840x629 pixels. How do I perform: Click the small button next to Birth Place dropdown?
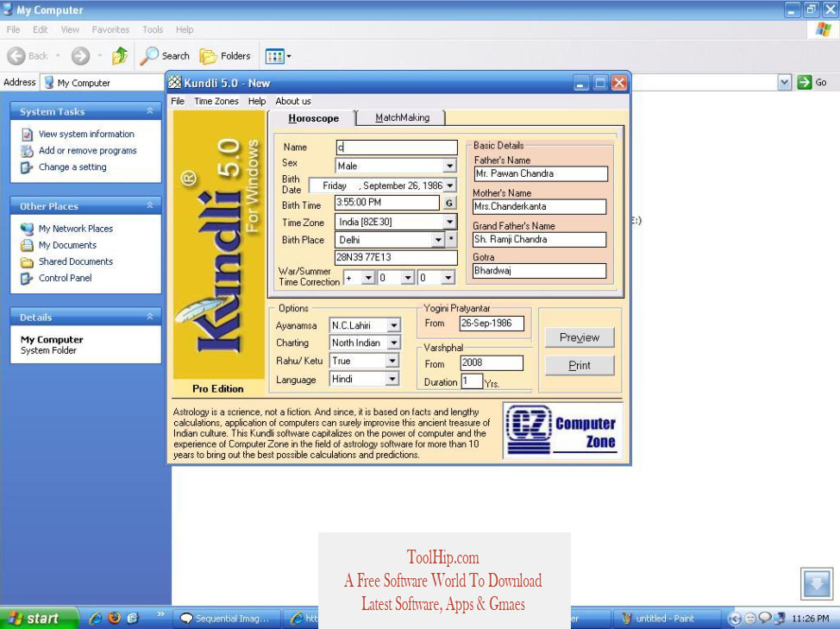[x=452, y=239]
